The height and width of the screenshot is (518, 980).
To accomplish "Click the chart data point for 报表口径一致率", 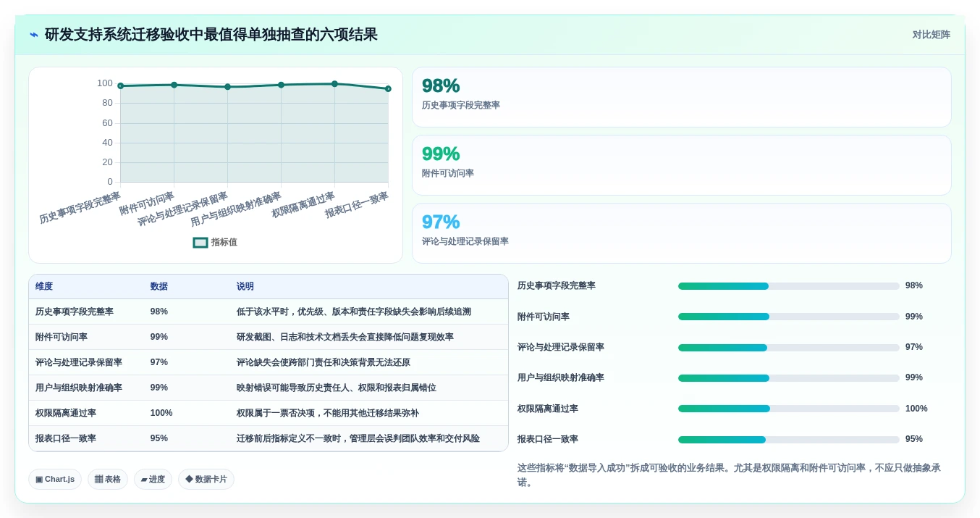I will (x=388, y=88).
